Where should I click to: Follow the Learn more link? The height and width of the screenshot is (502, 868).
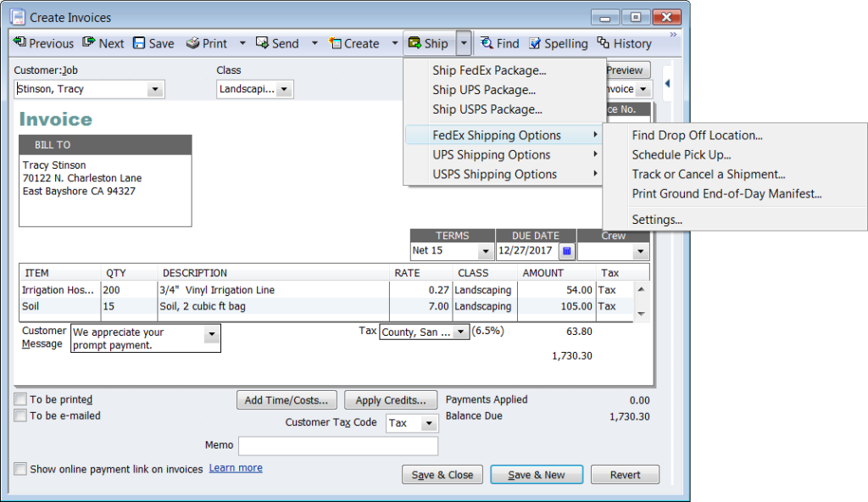tap(236, 468)
